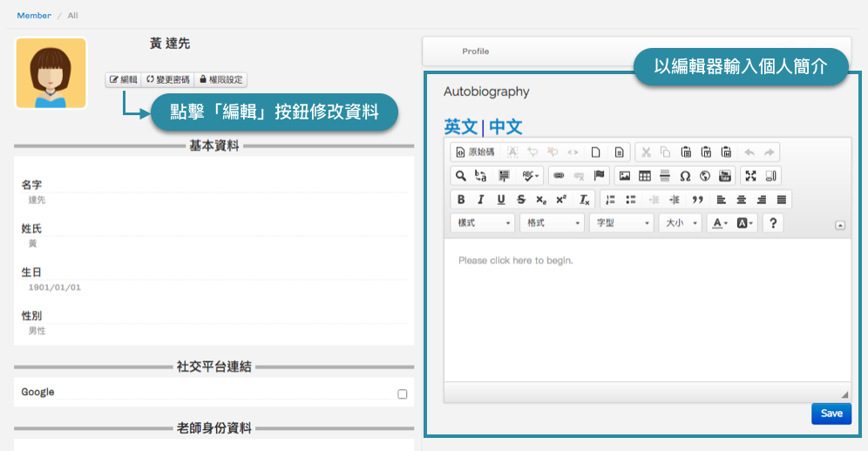Open the 樣式 styles dropdown
This screenshot has width=868, height=451.
coord(484,223)
